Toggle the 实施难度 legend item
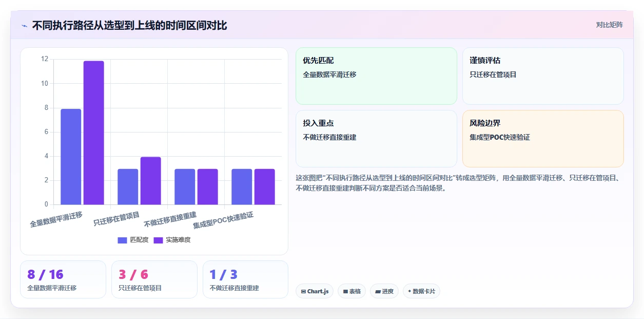 (x=172, y=240)
